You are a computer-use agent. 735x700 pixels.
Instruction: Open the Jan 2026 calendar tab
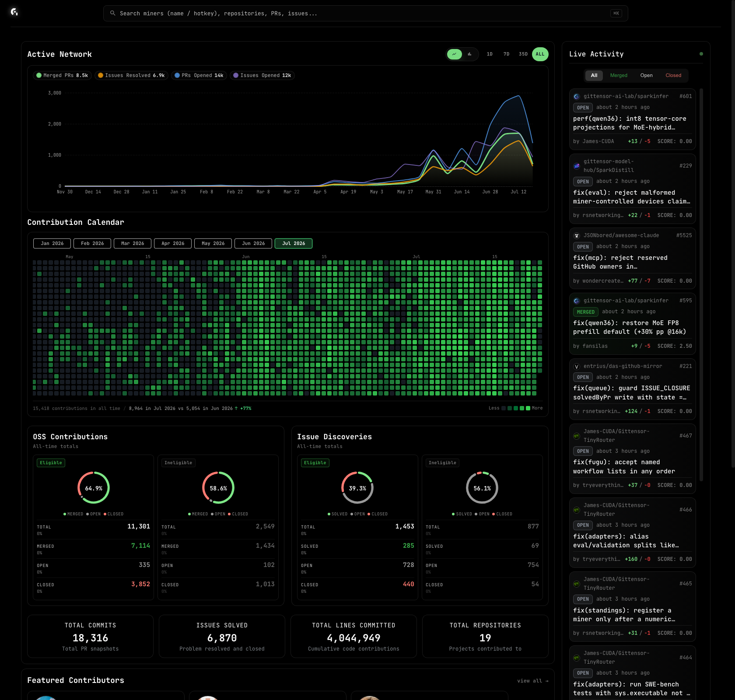pos(52,243)
